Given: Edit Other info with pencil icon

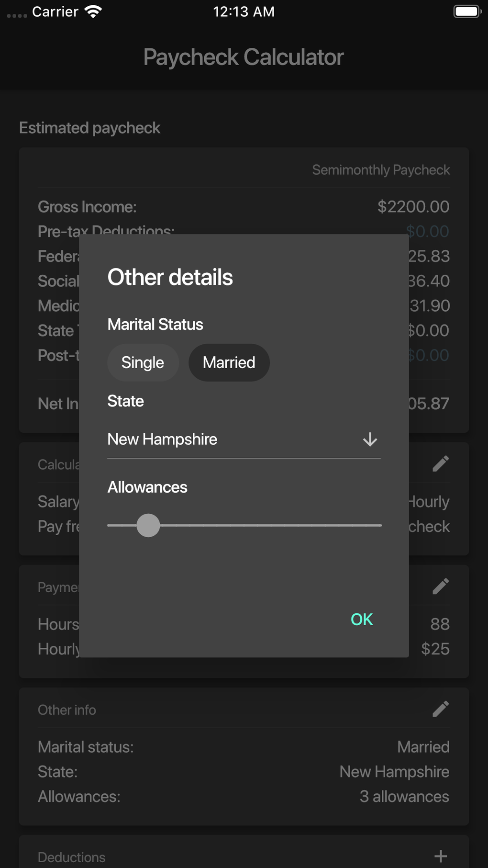Looking at the screenshot, I should click(x=441, y=709).
